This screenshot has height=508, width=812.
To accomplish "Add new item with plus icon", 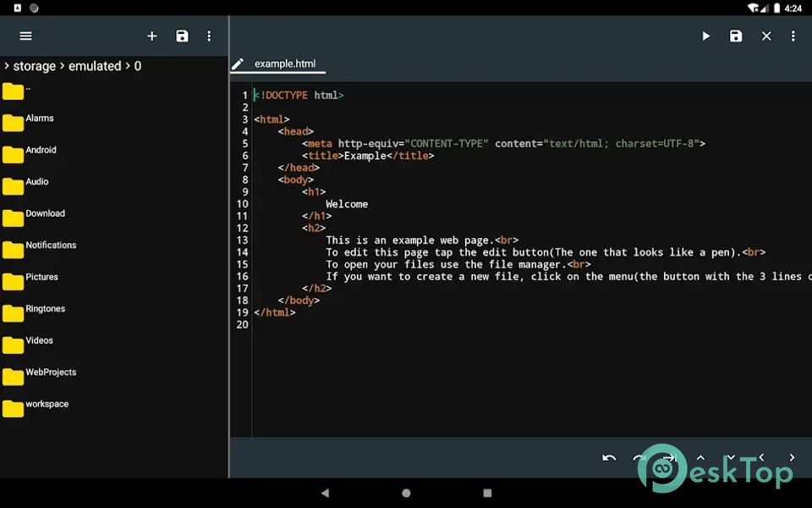I will pos(151,36).
